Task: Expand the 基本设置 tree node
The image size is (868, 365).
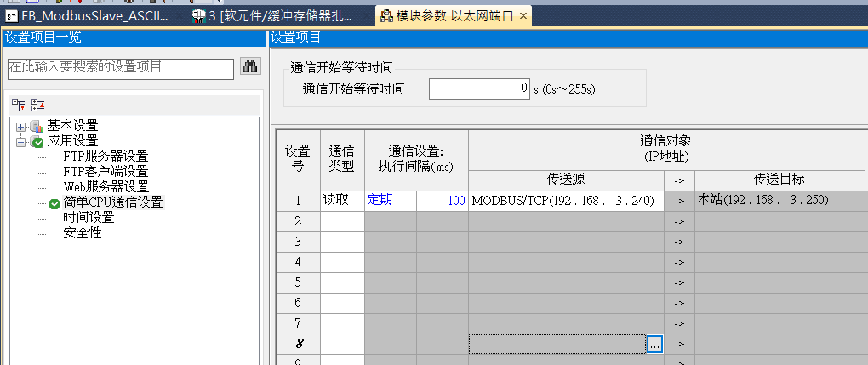Action: [20, 126]
